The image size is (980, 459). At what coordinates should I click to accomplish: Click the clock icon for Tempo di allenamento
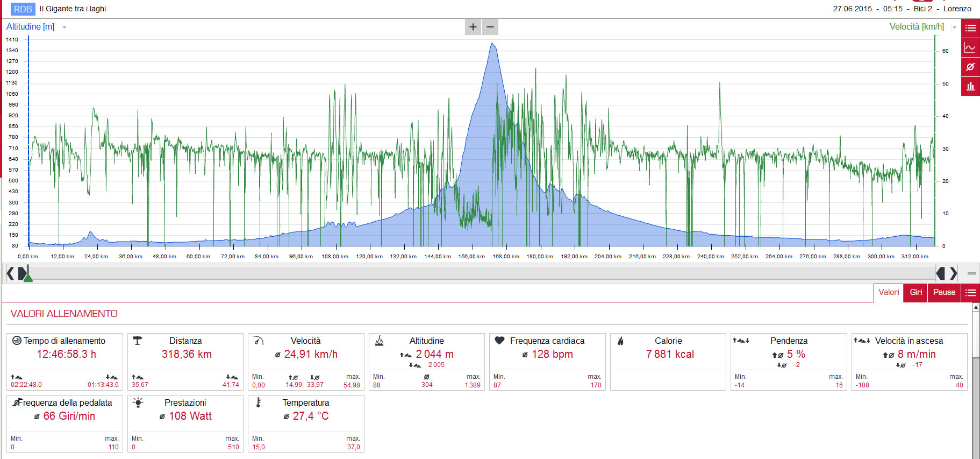[17, 341]
